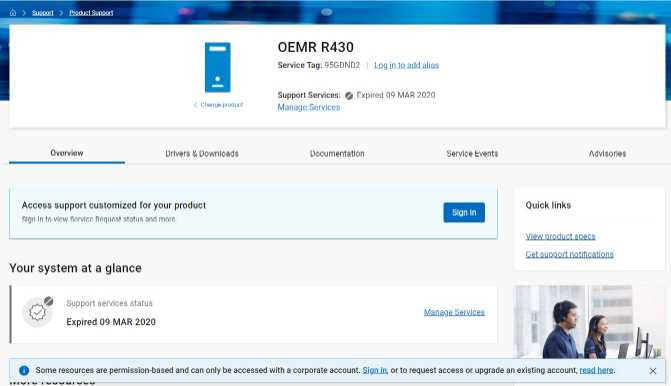Viewport: 671px width, 386px height.
Task: Click the Your system at a glance heading
Action: pyautogui.click(x=75, y=268)
